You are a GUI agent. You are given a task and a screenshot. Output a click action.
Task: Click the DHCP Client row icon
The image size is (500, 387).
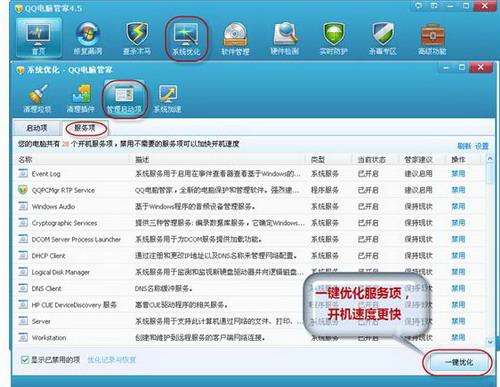[x=23, y=255]
